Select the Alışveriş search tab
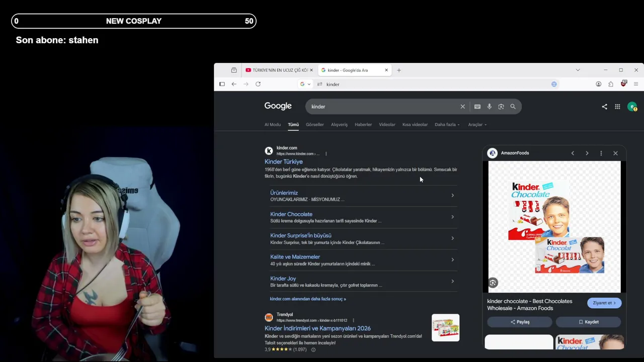This screenshot has height=362, width=644. pos(339,125)
